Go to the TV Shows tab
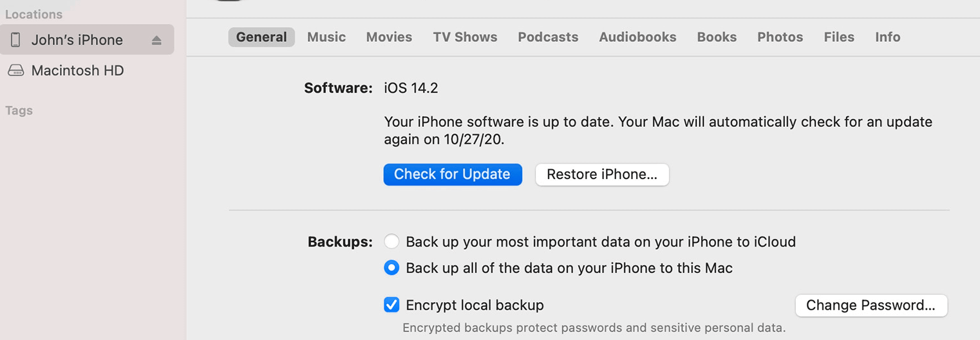Image resolution: width=980 pixels, height=340 pixels. pos(465,37)
